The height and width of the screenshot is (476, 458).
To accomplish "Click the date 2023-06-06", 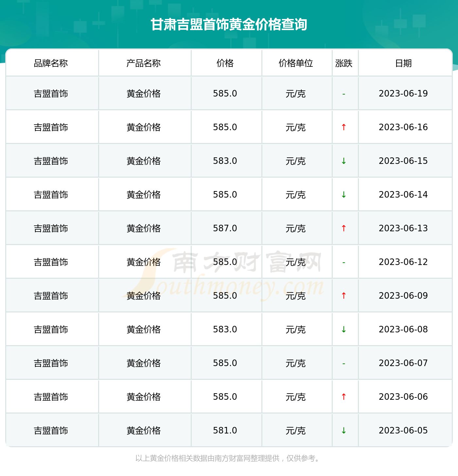I will click(x=403, y=397).
